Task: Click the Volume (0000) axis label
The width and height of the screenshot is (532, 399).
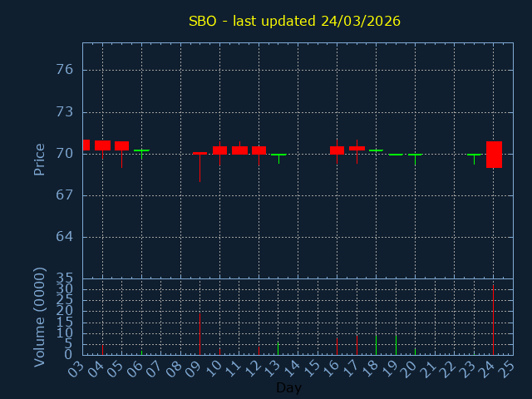Action: [39, 317]
